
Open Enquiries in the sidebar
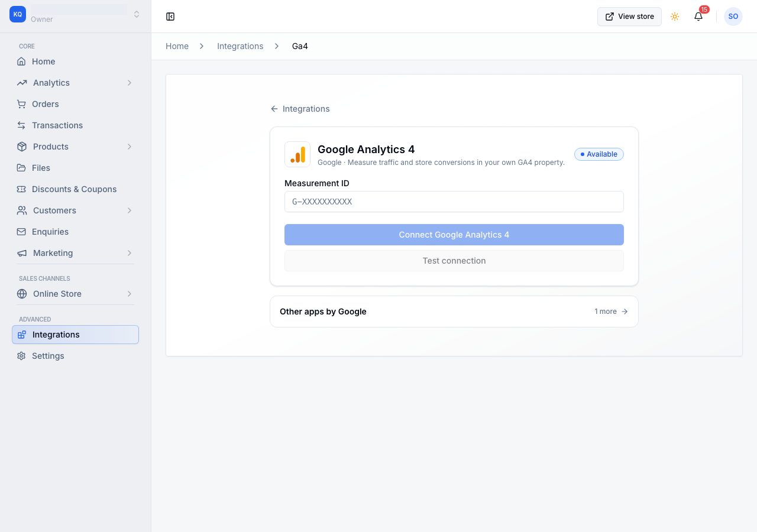click(75, 232)
